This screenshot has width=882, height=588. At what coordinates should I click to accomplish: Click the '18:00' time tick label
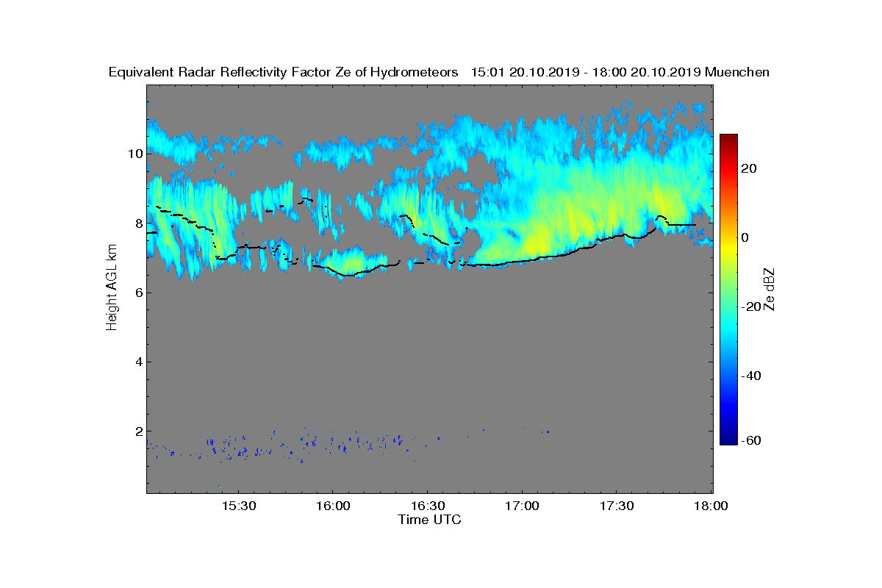tap(711, 506)
